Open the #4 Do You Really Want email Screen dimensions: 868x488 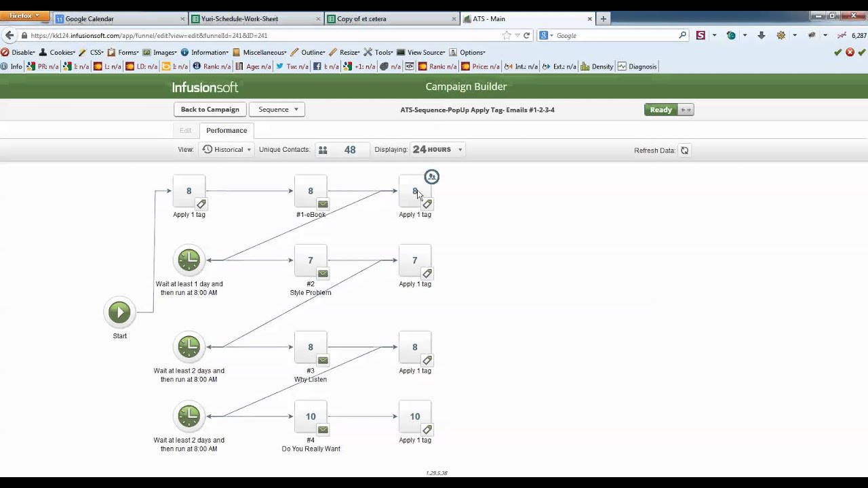click(x=311, y=417)
